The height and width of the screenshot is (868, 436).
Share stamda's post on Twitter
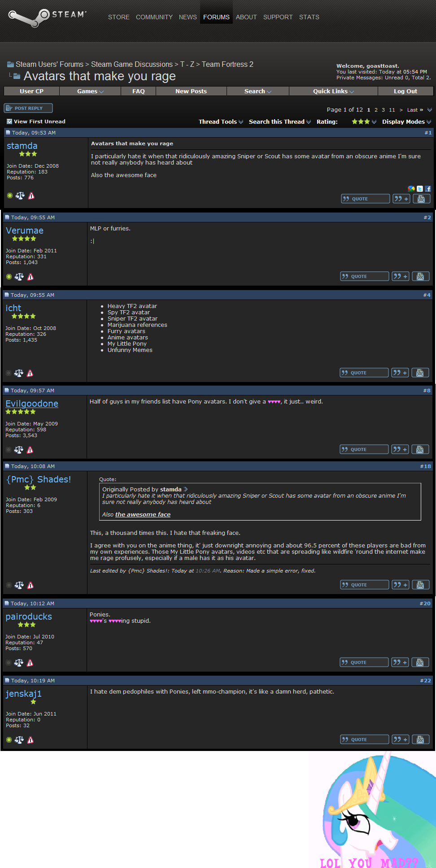[420, 189]
